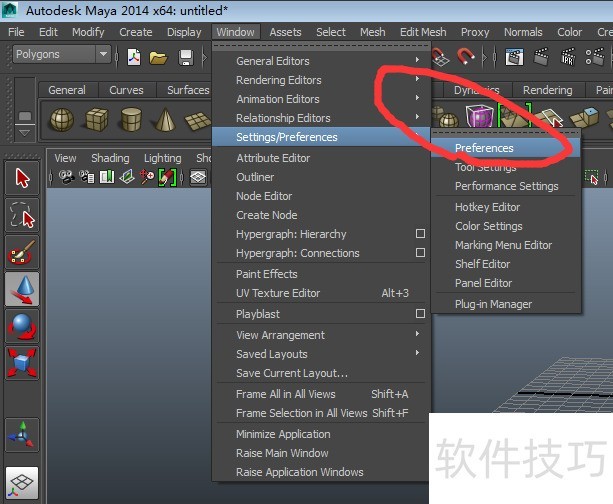Viewport: 613px width, 504px height.
Task: Open the Render View clapperboard icon
Action: coord(514,57)
